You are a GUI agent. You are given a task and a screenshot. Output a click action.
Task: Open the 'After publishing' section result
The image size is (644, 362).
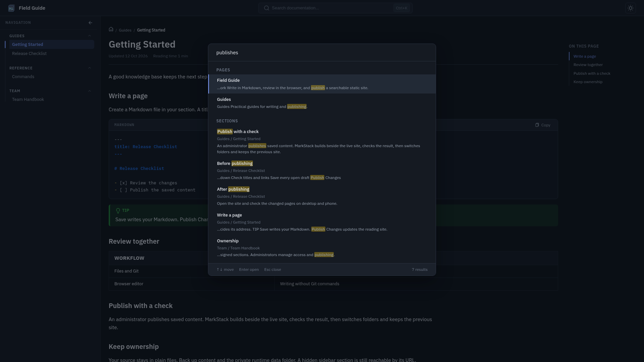(322, 196)
